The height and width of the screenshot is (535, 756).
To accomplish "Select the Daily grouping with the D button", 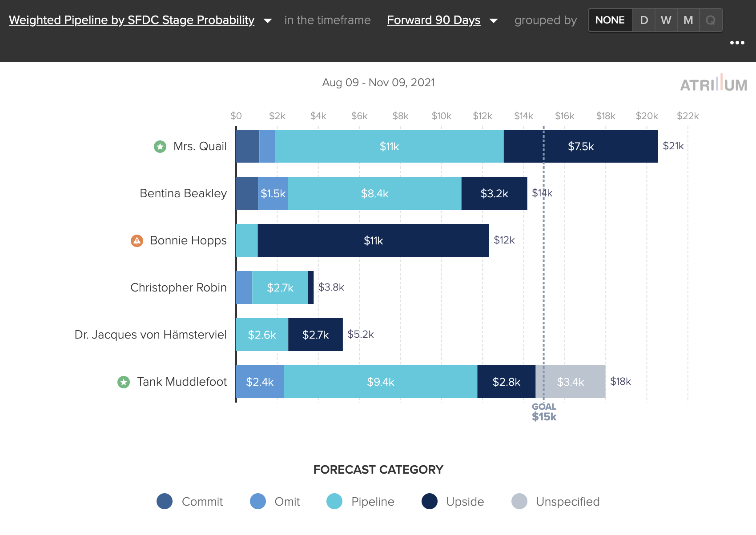I will coord(644,20).
